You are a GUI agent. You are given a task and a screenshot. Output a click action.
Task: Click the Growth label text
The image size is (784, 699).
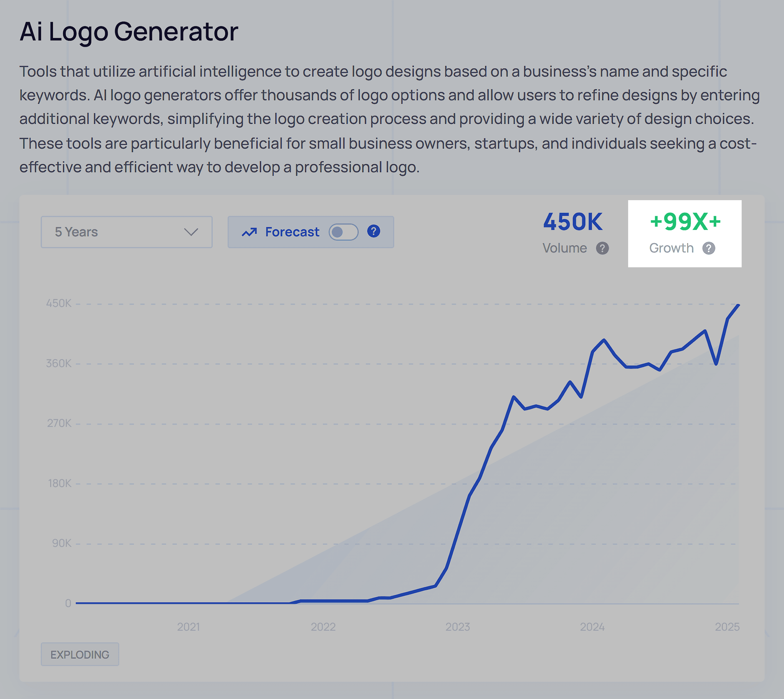click(671, 248)
